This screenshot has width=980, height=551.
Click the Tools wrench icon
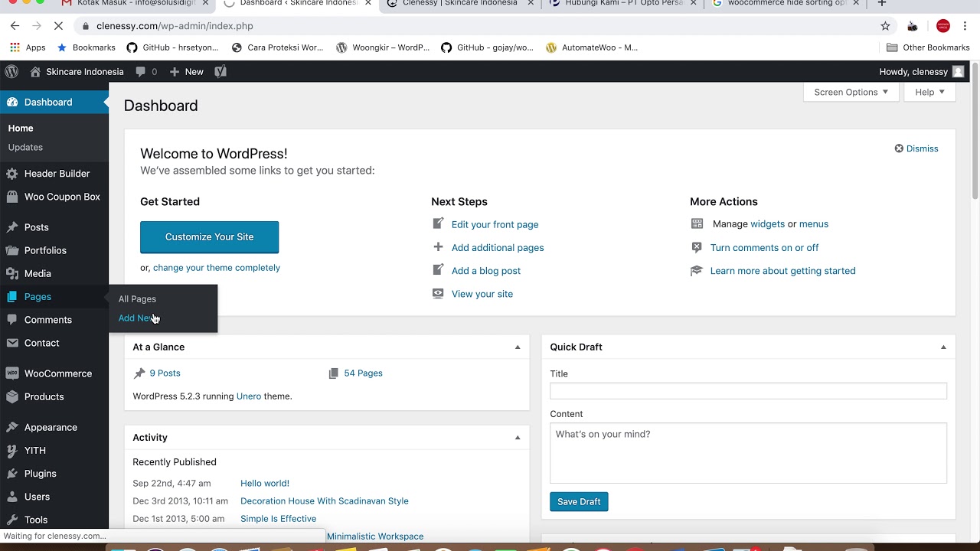11,520
